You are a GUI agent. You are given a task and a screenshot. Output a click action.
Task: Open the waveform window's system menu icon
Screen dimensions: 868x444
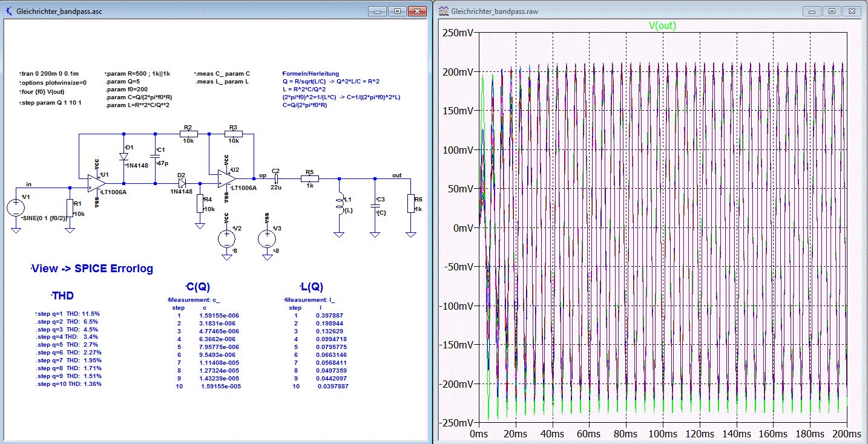443,11
